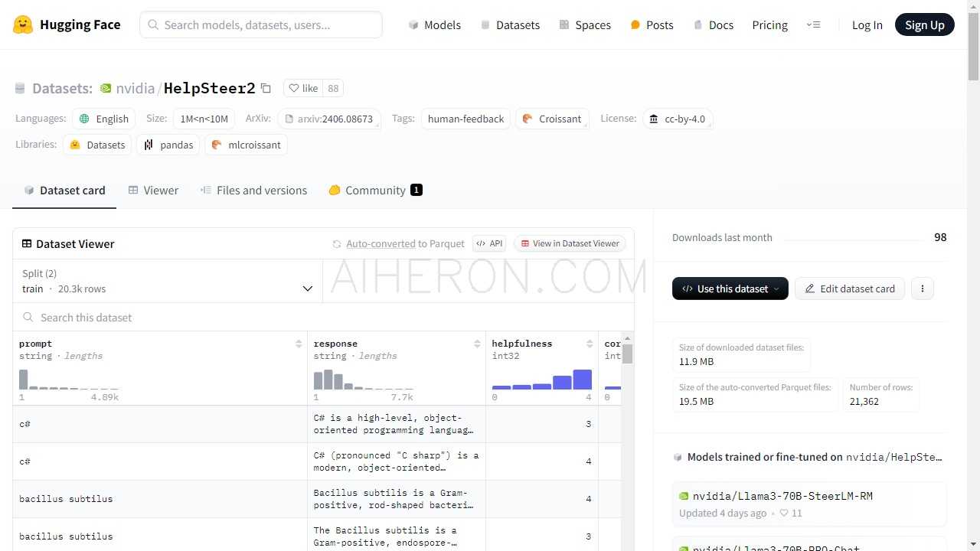Click the 1M<n<10M size tag
The width and height of the screenshot is (980, 551).
point(204,119)
